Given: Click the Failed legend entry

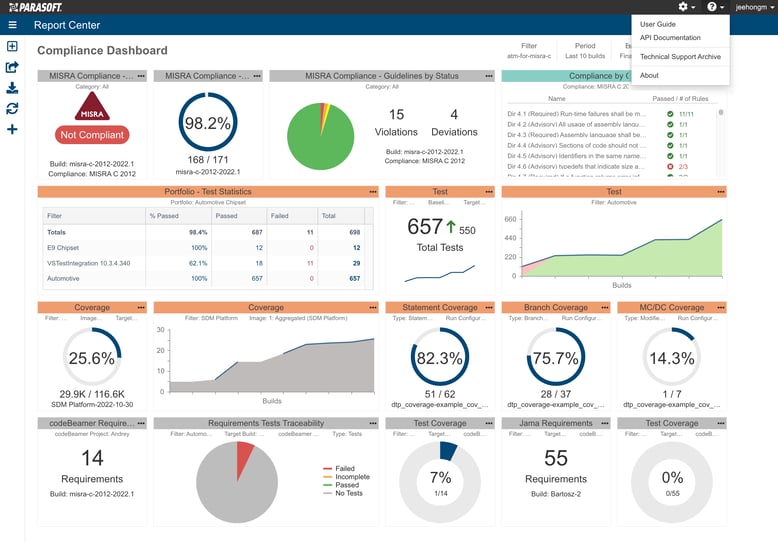Looking at the screenshot, I should point(339,469).
